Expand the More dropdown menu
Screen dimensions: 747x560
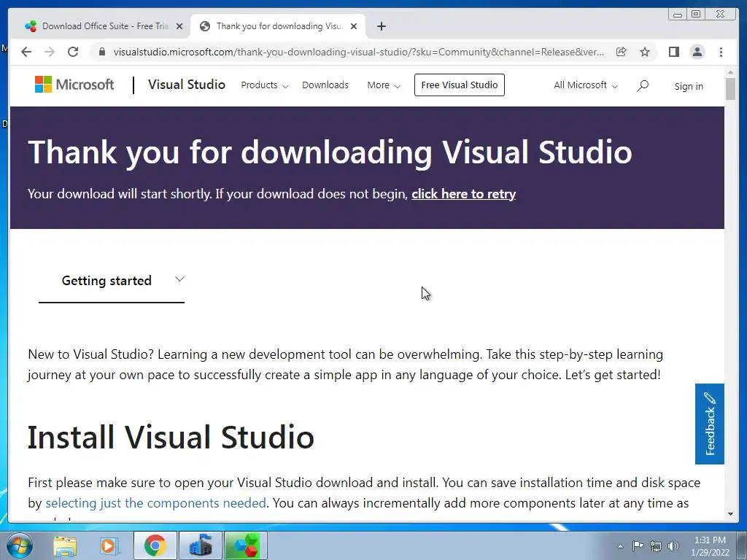[384, 85]
